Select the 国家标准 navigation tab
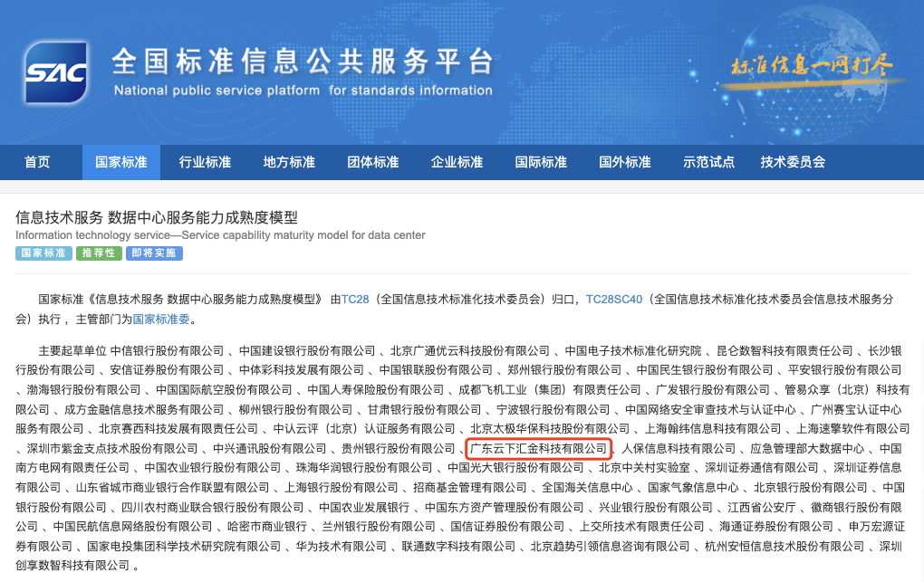Image resolution: width=924 pixels, height=582 pixels. click(x=120, y=162)
